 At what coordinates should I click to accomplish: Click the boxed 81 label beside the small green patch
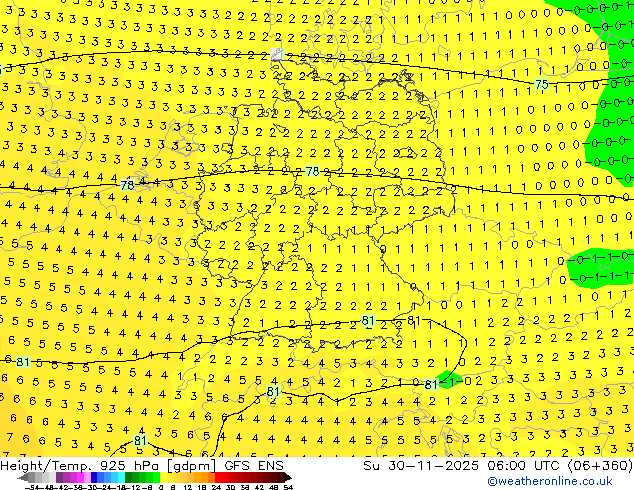point(431,384)
